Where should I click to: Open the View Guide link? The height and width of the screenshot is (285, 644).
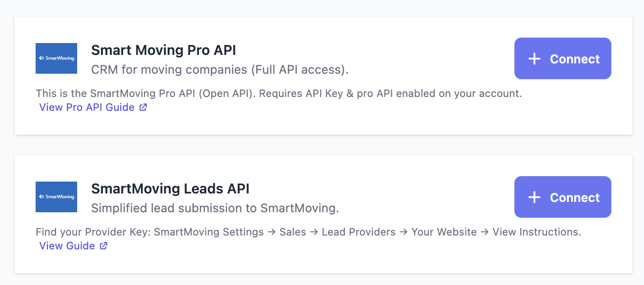pyautogui.click(x=67, y=245)
